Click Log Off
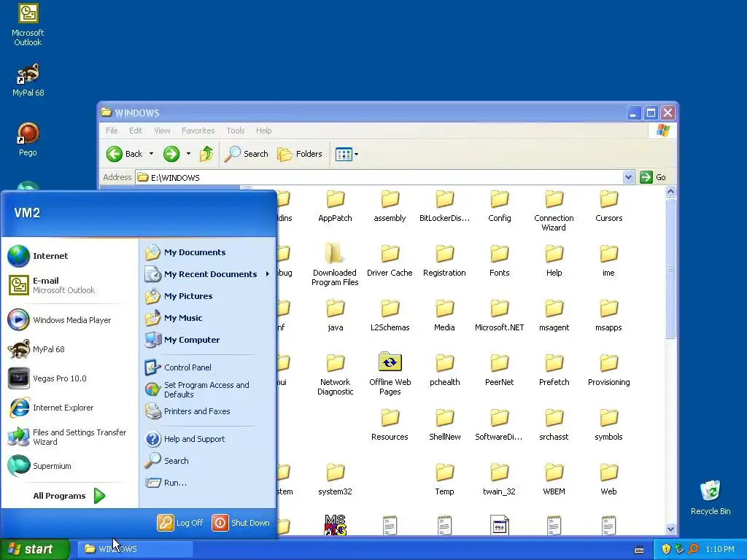 [180, 522]
